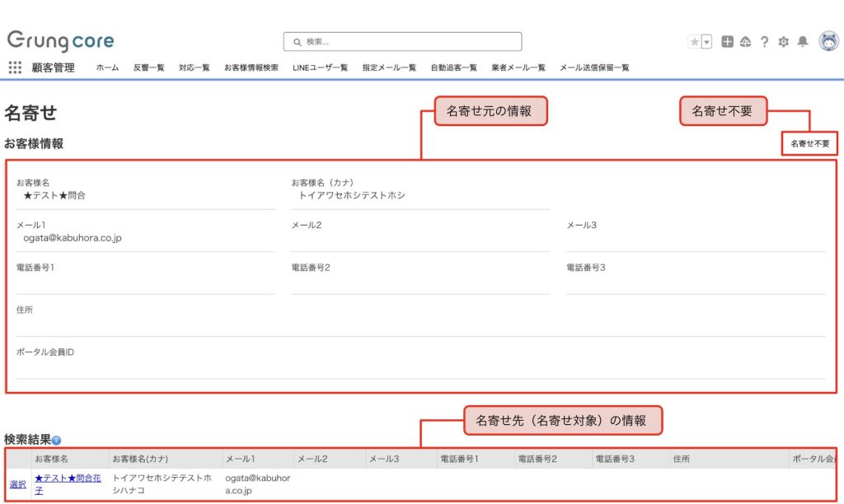Viewport: 844px width, 504px height.
Task: Go to the ホーム tab
Action: point(107,68)
